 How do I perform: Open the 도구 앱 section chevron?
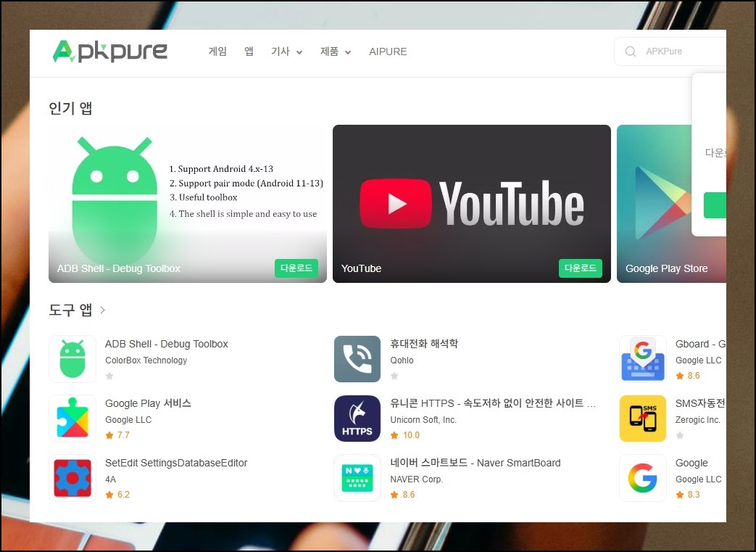pos(103,310)
